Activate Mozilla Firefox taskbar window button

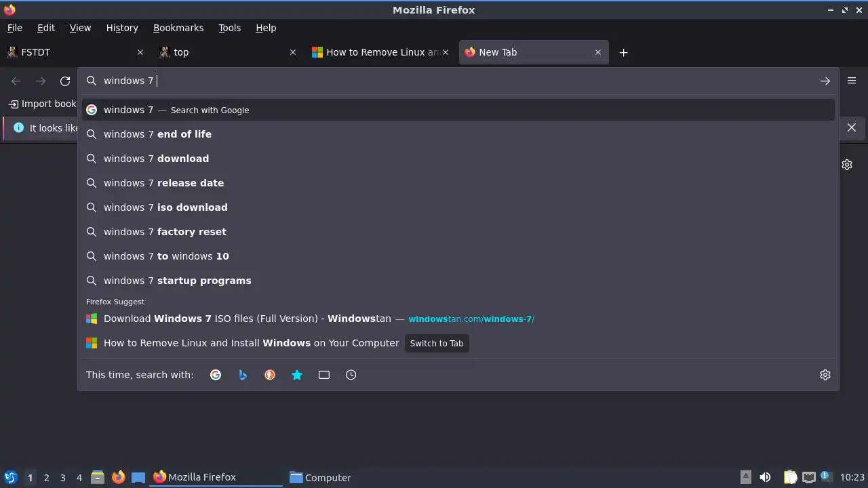coord(216,477)
